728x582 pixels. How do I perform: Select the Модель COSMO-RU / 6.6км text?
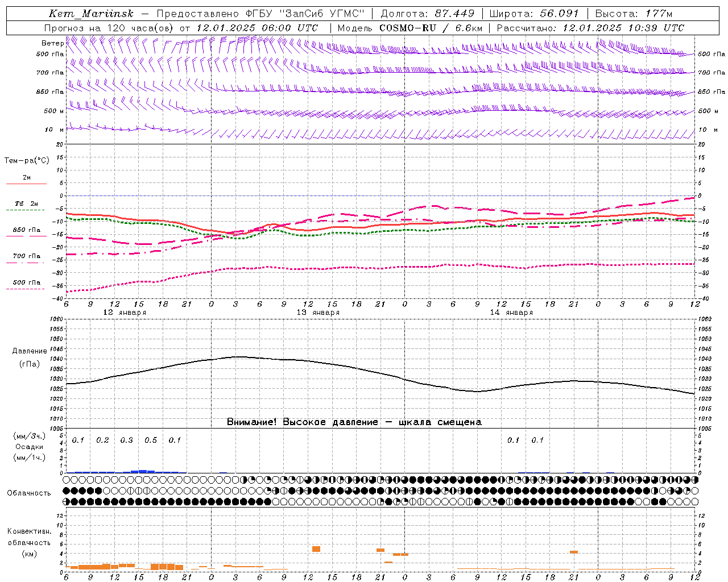[x=410, y=28]
